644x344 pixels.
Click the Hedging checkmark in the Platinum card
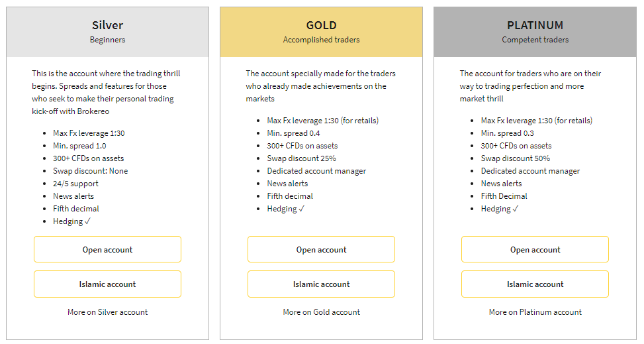coord(515,209)
